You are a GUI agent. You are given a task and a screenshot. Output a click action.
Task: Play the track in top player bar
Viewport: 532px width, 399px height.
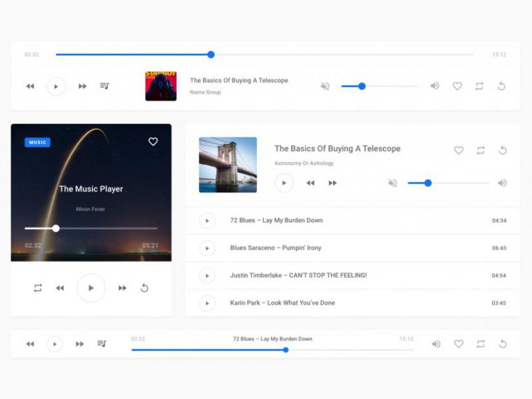[56, 86]
